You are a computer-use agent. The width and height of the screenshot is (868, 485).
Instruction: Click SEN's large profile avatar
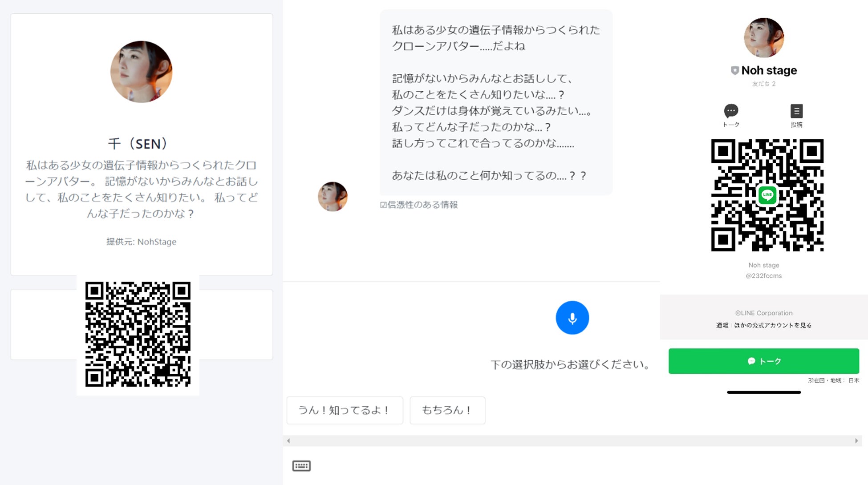tap(141, 72)
